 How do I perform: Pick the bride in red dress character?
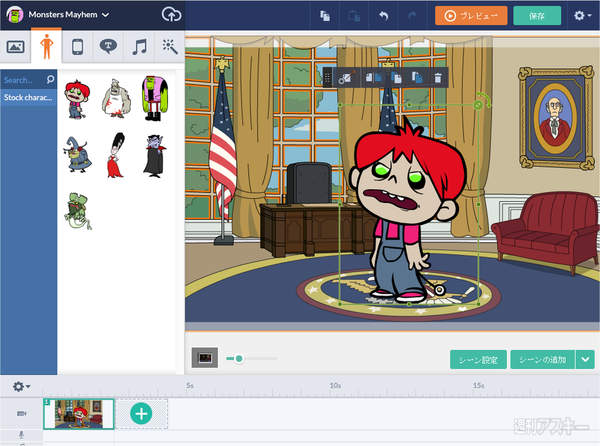click(x=116, y=155)
